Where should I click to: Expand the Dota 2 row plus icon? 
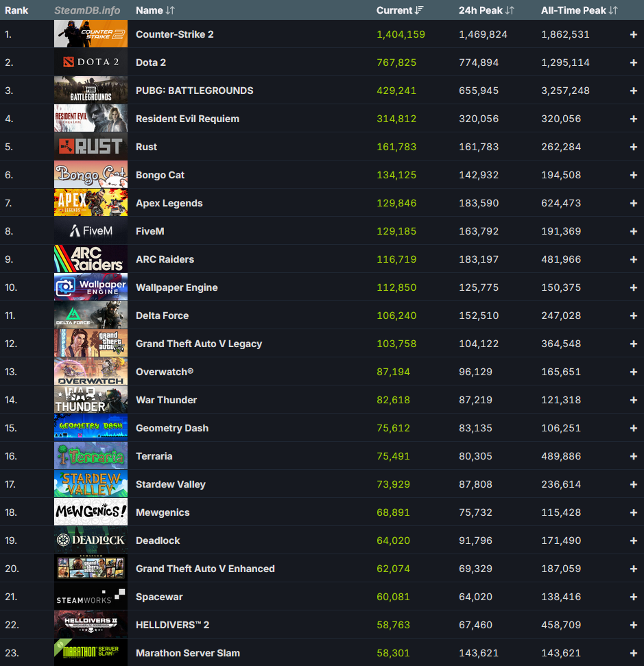click(634, 62)
